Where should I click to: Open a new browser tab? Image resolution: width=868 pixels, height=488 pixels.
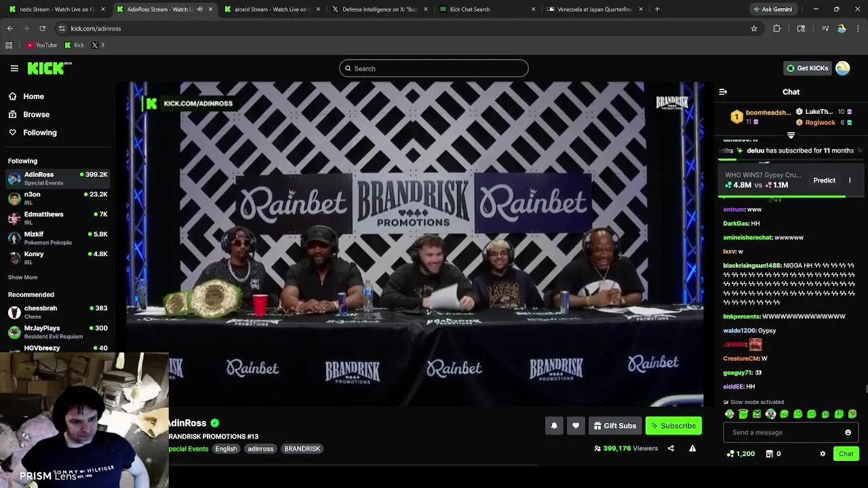[x=657, y=9]
